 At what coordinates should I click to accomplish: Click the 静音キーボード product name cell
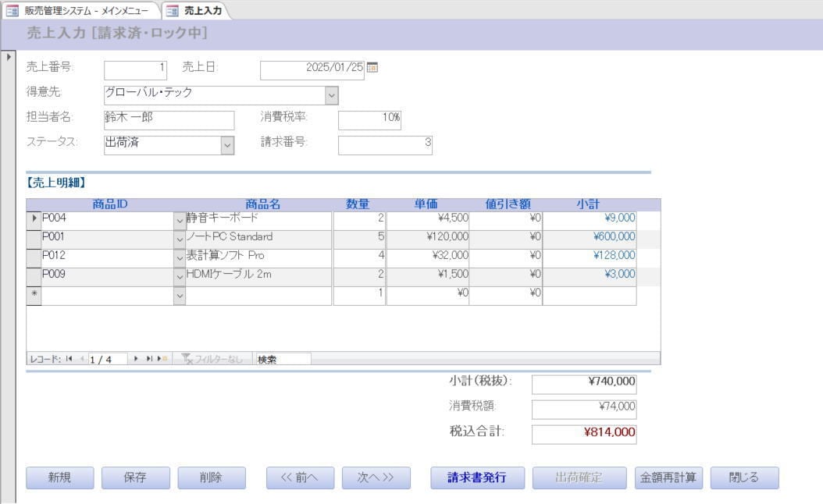258,221
